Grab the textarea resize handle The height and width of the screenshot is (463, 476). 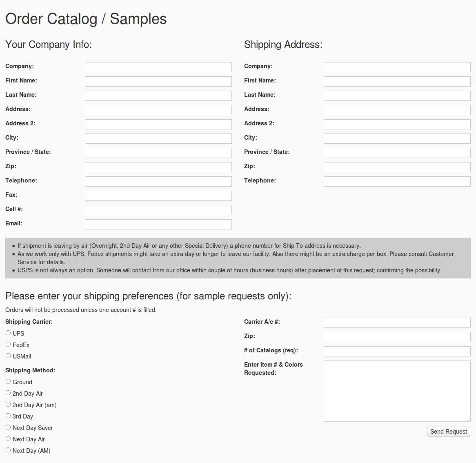468,419
